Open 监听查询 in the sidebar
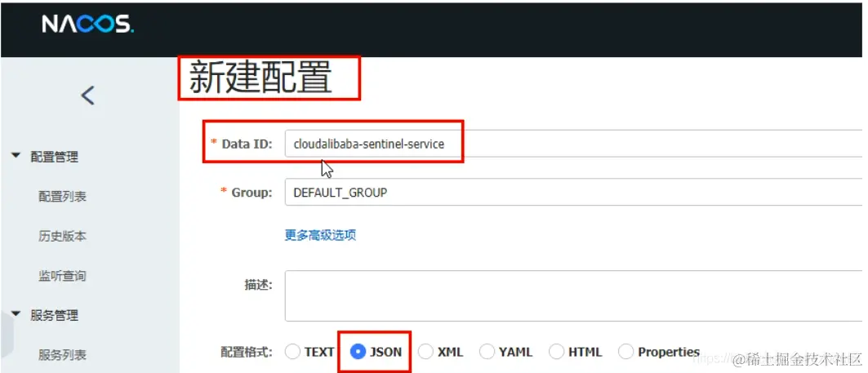868x373 pixels. click(62, 275)
